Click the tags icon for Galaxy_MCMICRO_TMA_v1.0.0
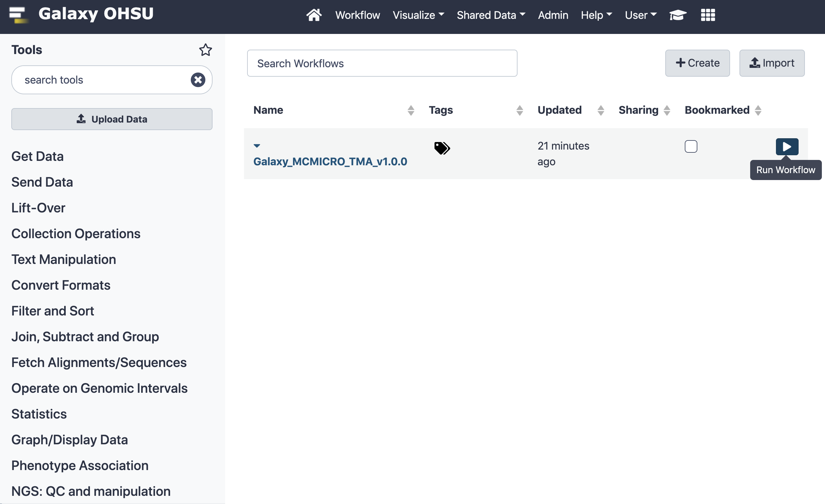The width and height of the screenshot is (825, 504). [x=442, y=148]
